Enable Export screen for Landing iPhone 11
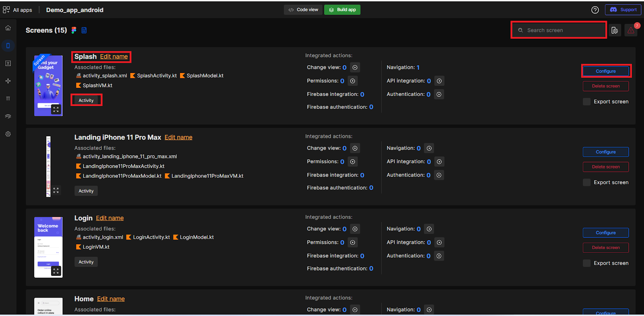This screenshot has width=644, height=316. [x=587, y=183]
